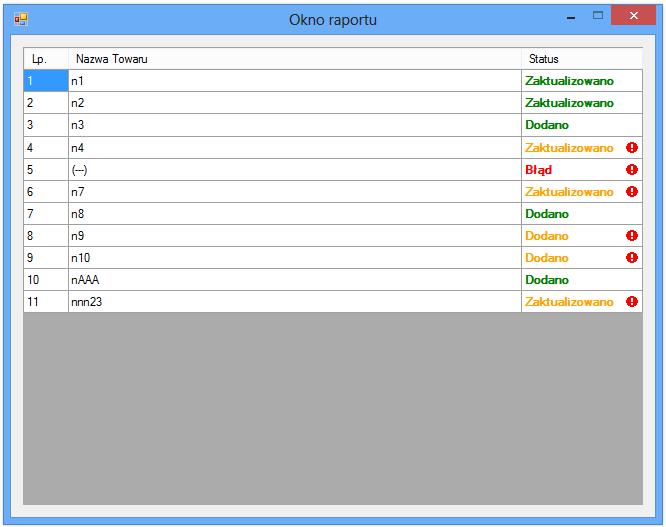
Task: Click row number 11 in Lp. column
Action: coord(45,302)
